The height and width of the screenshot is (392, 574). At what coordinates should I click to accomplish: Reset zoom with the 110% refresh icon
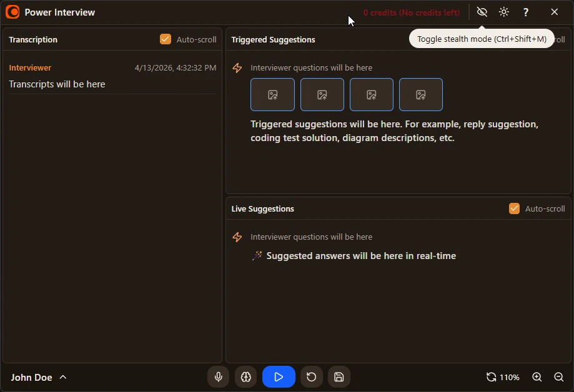click(x=491, y=377)
